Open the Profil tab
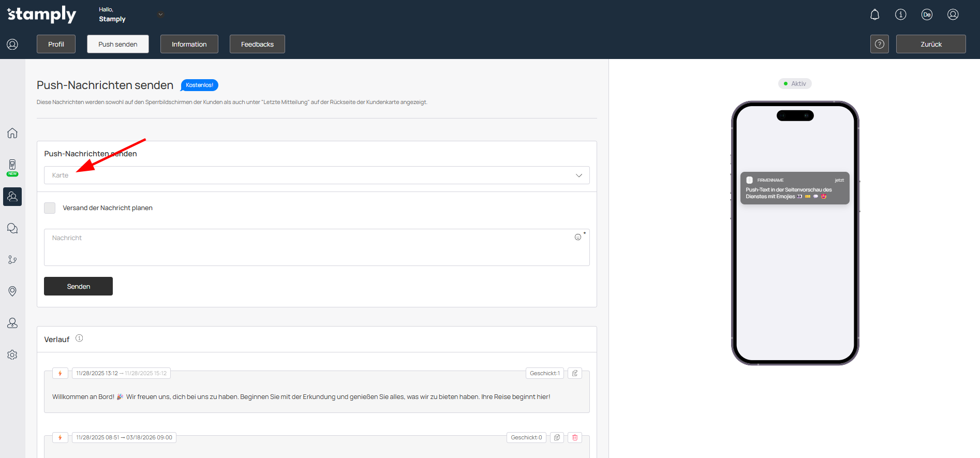The width and height of the screenshot is (980, 458). coord(56,44)
